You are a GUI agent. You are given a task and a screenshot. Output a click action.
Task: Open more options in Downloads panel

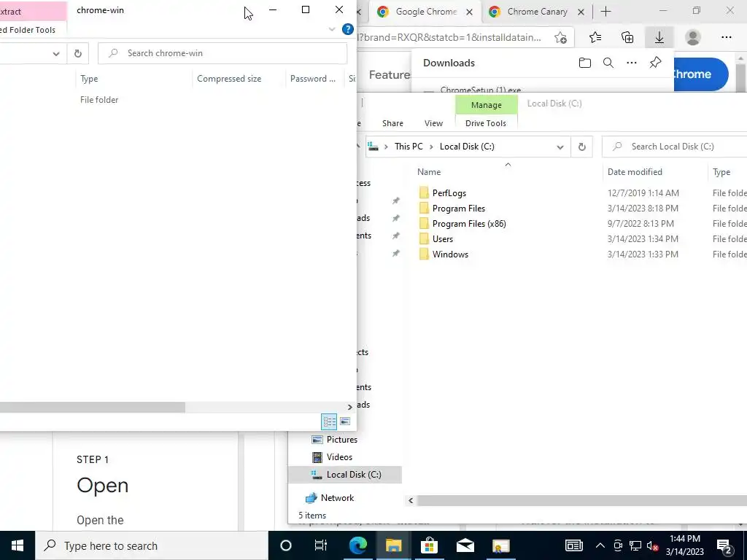tap(632, 63)
